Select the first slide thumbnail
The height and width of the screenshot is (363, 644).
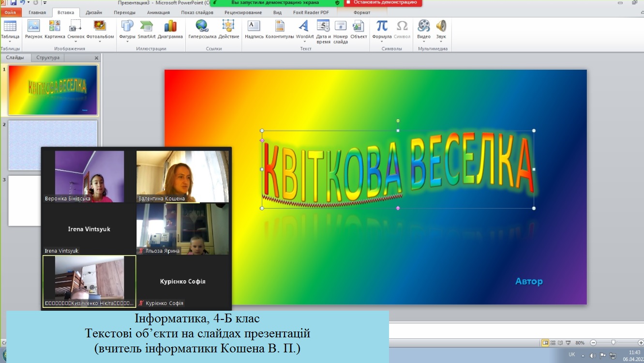(x=53, y=90)
